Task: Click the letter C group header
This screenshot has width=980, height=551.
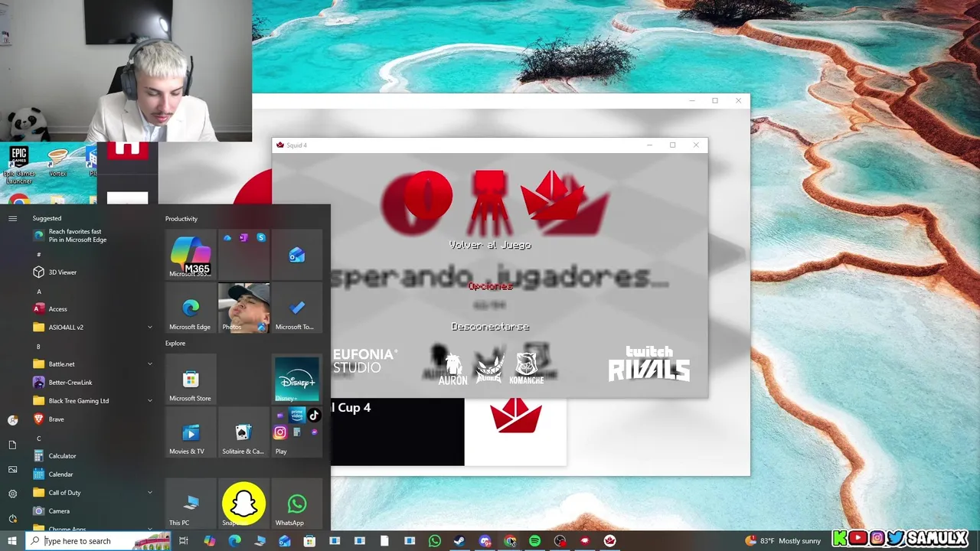Action: click(x=39, y=439)
